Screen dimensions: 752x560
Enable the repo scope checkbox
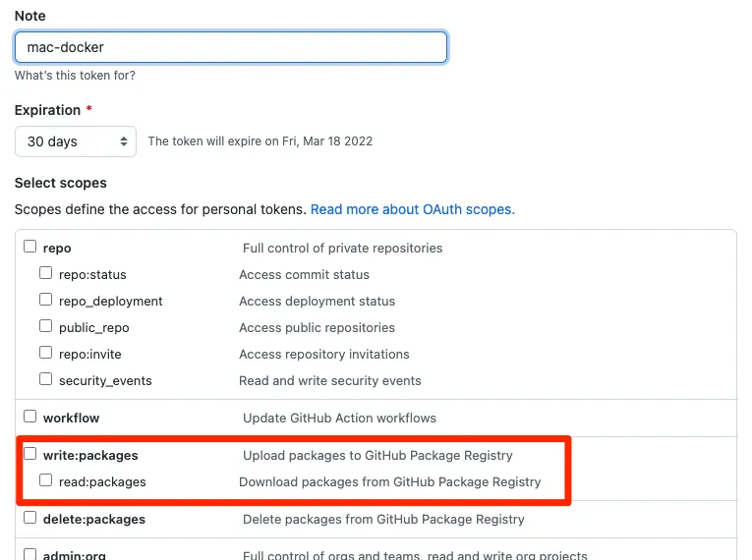click(x=30, y=248)
